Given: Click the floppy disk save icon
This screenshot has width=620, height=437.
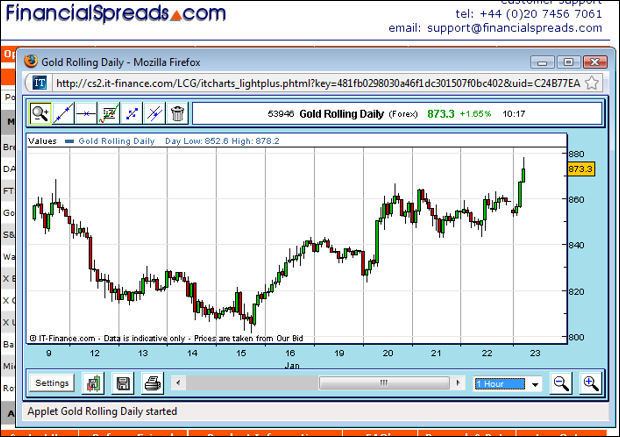Looking at the screenshot, I should point(123,383).
